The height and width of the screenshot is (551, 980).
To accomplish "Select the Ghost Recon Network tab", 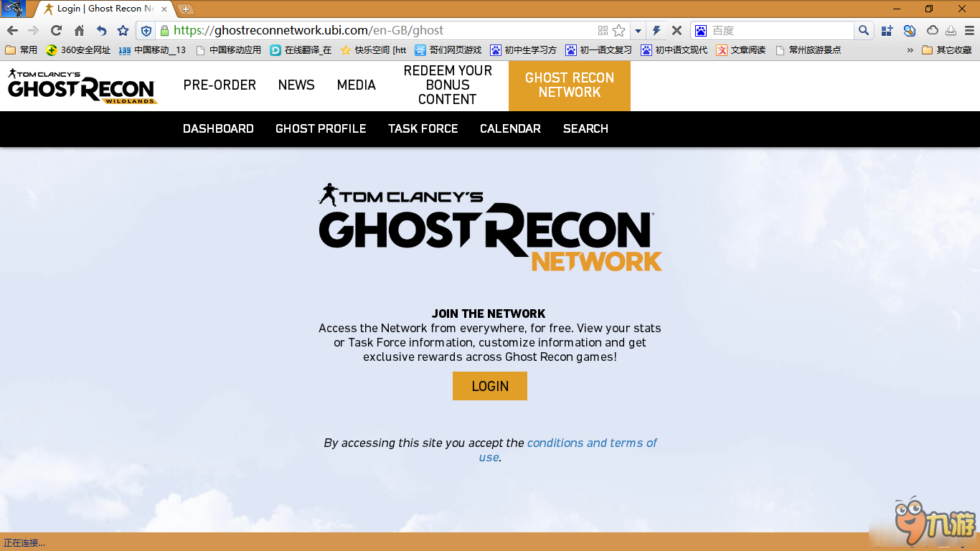I will pyautogui.click(x=570, y=85).
